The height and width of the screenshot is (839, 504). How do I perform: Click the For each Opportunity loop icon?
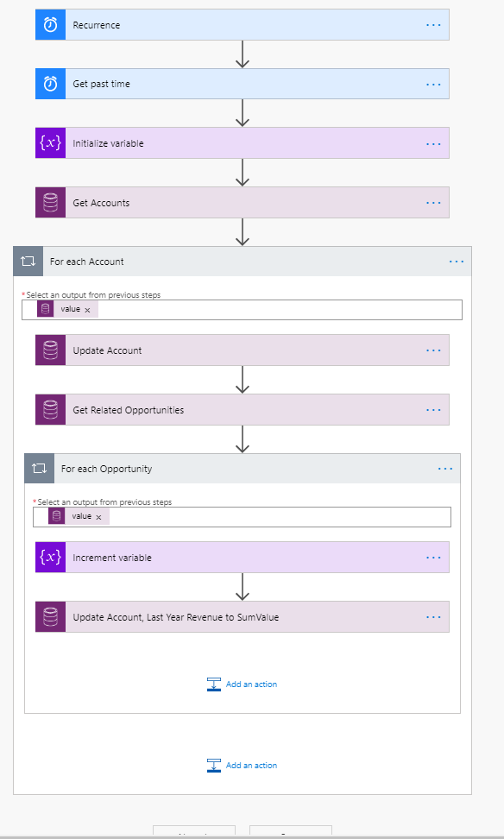click(39, 469)
